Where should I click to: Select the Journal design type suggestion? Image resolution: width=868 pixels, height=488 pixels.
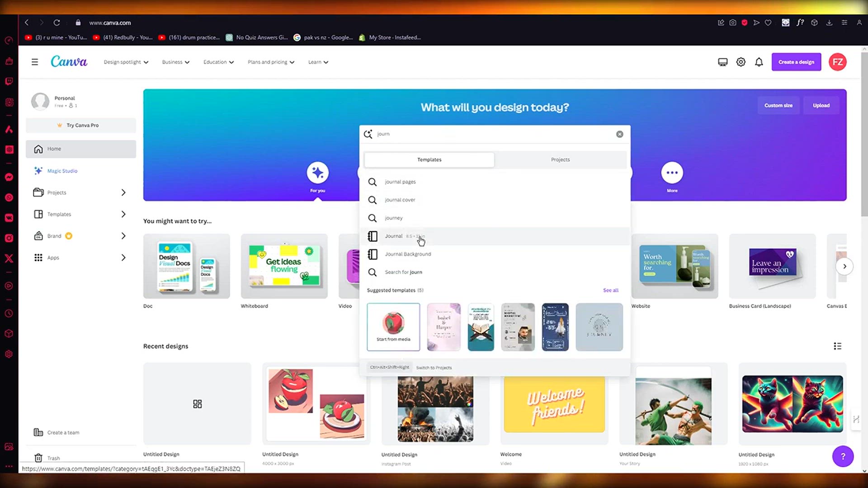point(495,236)
